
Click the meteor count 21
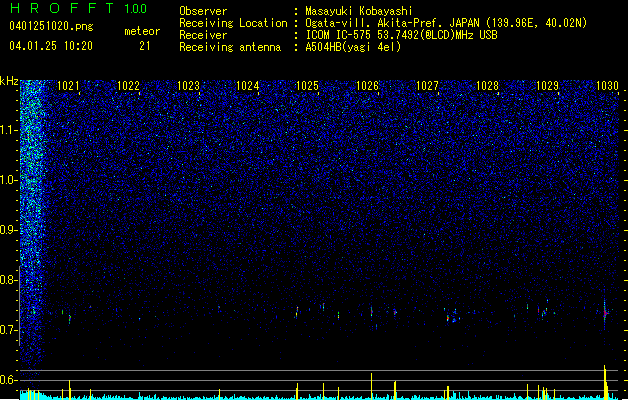tap(145, 46)
